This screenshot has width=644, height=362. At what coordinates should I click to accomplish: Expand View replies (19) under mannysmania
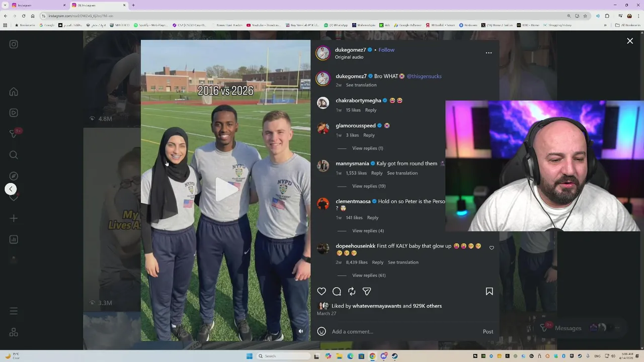pos(369,186)
